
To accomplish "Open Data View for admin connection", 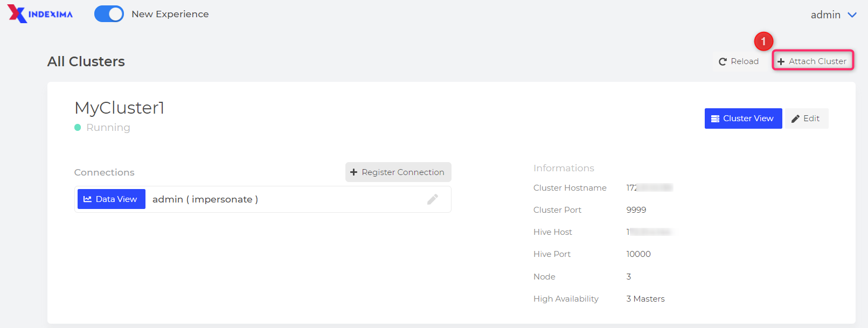I will [x=111, y=199].
